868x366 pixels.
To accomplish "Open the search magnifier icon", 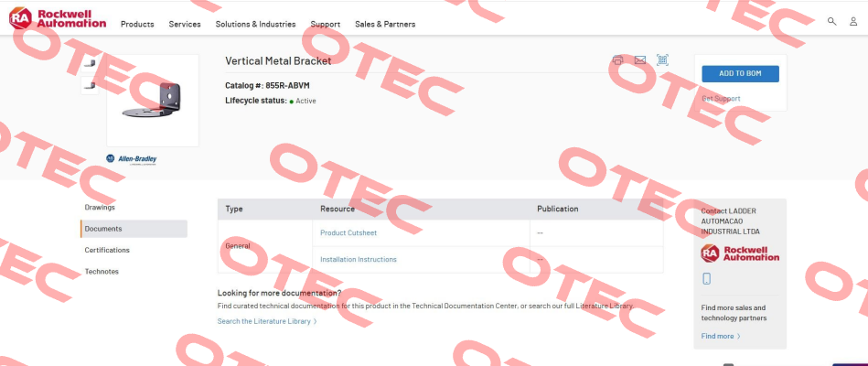I will [831, 22].
